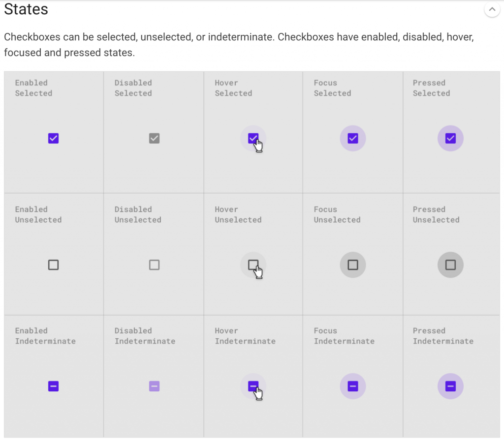
Task: Click the Enabled Selected checkbox
Action: [x=53, y=138]
